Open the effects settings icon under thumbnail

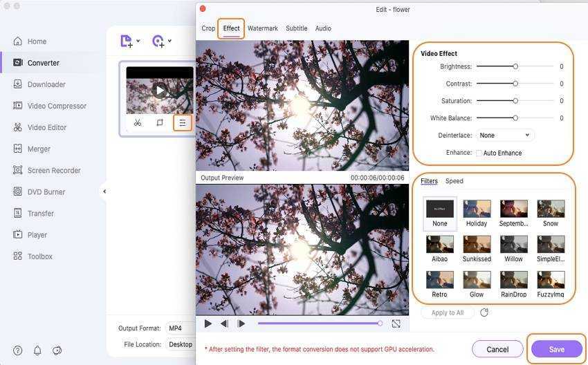[x=182, y=123]
